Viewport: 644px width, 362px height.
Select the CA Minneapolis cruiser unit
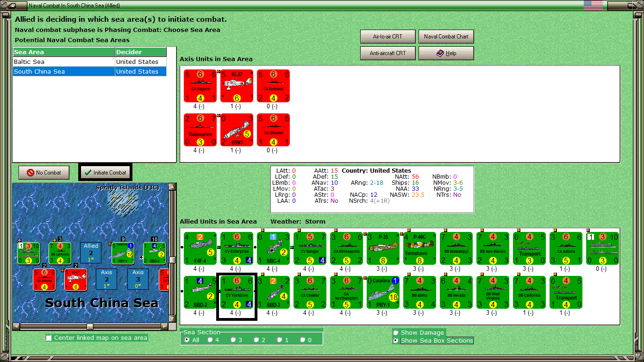(x=346, y=249)
